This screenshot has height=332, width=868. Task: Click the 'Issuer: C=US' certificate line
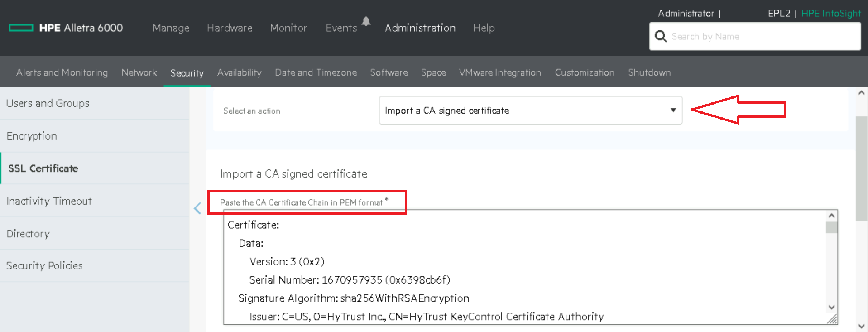click(427, 317)
